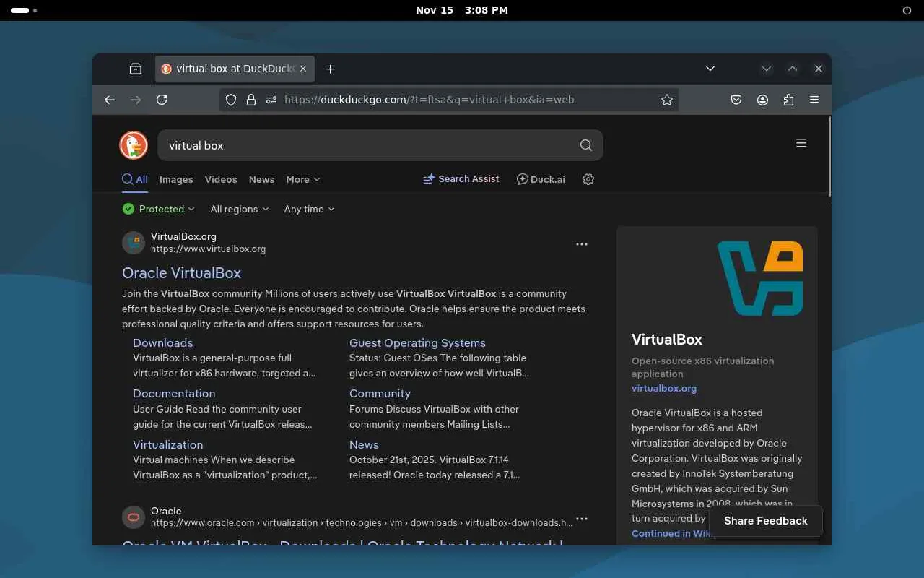The height and width of the screenshot is (578, 924).
Task: Go to DuckDuckGo home via logo
Action: [x=134, y=145]
